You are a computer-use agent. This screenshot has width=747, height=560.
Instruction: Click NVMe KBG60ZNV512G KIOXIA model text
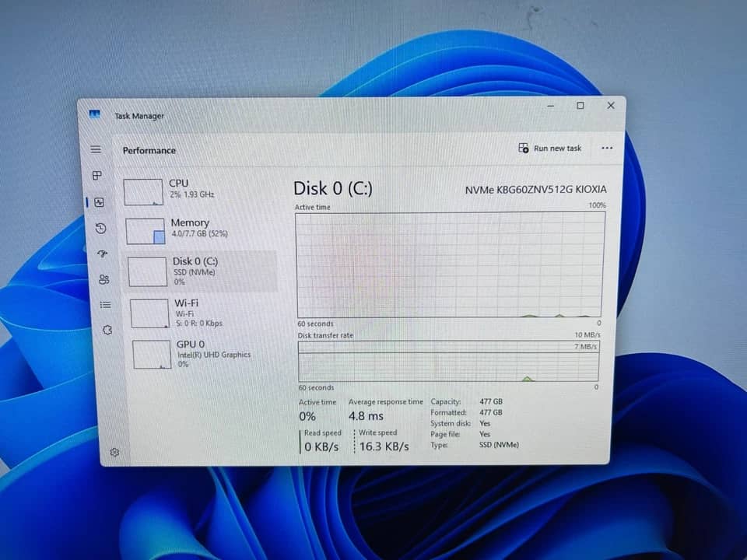[x=536, y=190]
